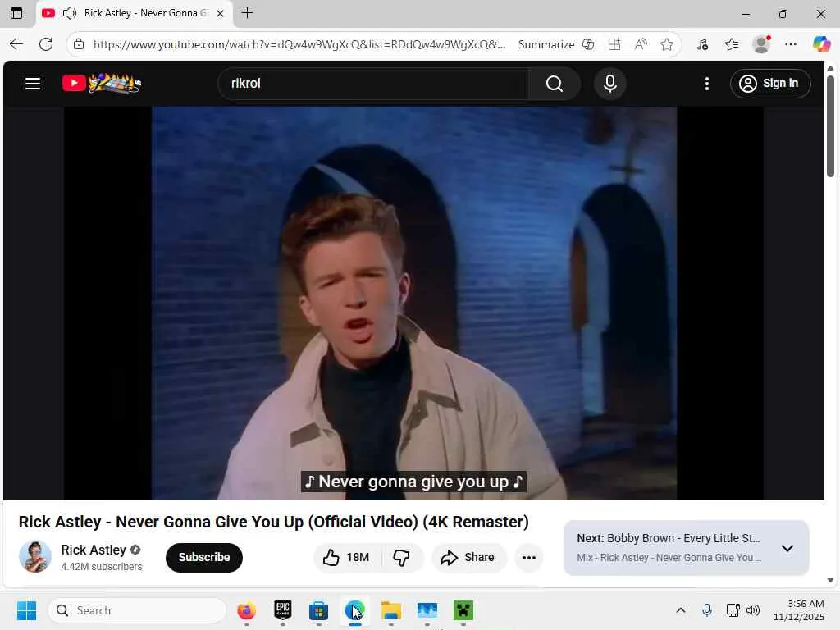Viewport: 840px width, 630px height.
Task: Open the YouTube hamburger guide menu
Action: [33, 84]
